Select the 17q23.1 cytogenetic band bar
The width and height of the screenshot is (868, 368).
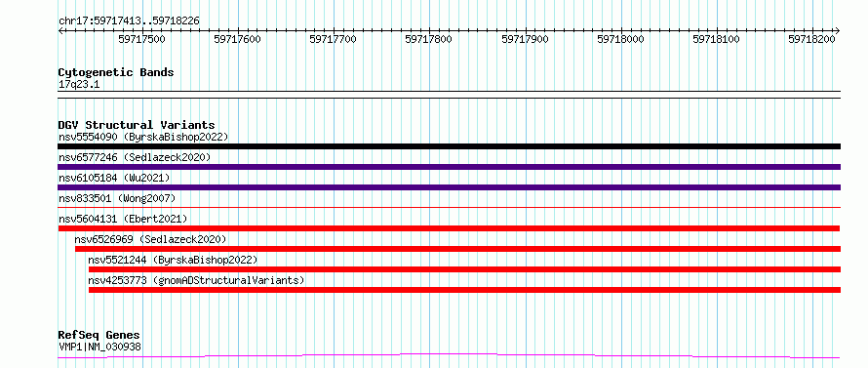coord(449,95)
